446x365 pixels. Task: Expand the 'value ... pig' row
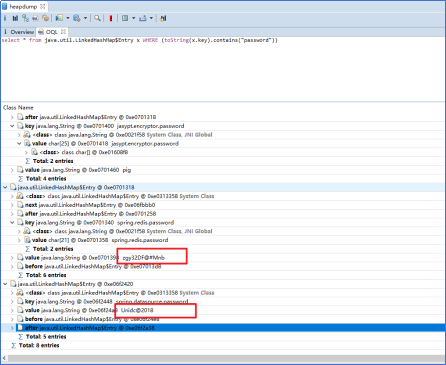(x=12, y=170)
